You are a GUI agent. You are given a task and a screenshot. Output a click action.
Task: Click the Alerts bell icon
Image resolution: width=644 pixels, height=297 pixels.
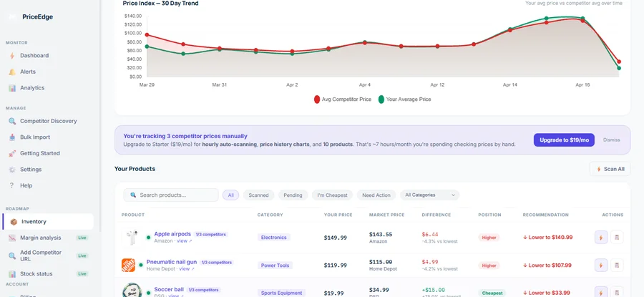pos(12,72)
